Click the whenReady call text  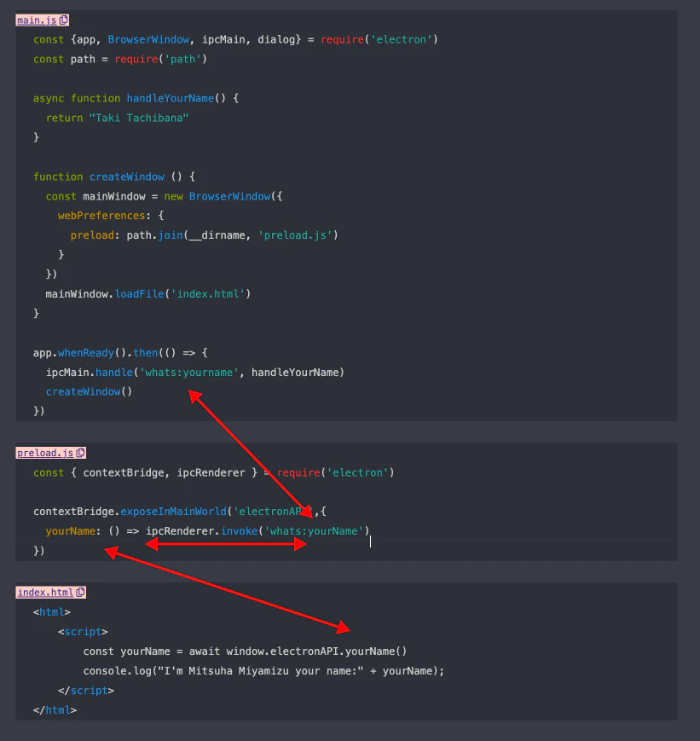[86, 352]
